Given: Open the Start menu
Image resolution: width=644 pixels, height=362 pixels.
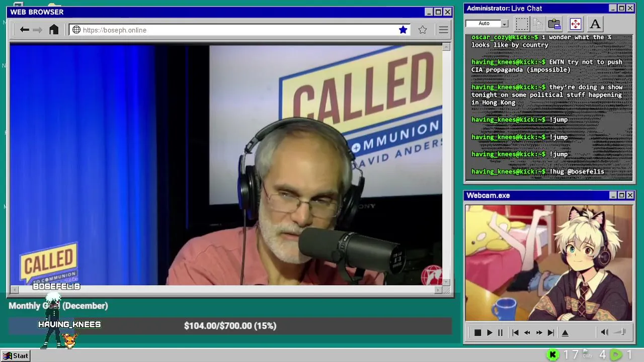Looking at the screenshot, I should click(x=16, y=355).
